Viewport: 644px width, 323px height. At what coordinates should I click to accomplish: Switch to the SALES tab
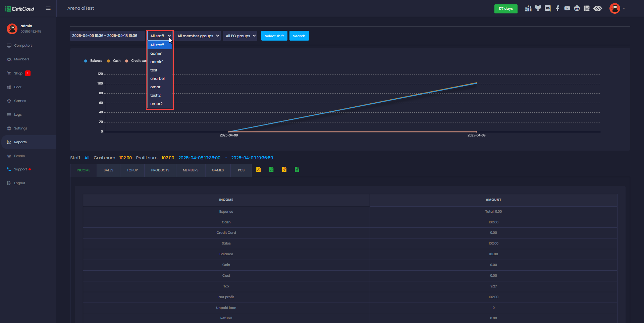pos(108,170)
